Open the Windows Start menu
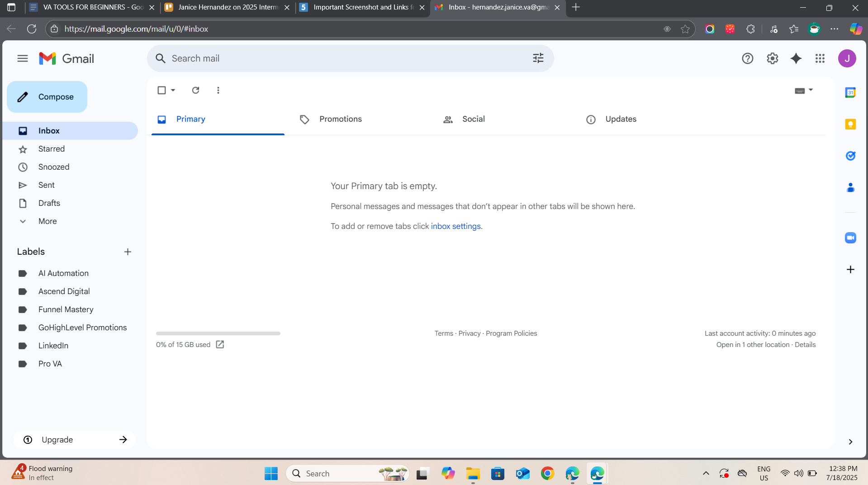Image resolution: width=868 pixels, height=485 pixels. pyautogui.click(x=271, y=473)
